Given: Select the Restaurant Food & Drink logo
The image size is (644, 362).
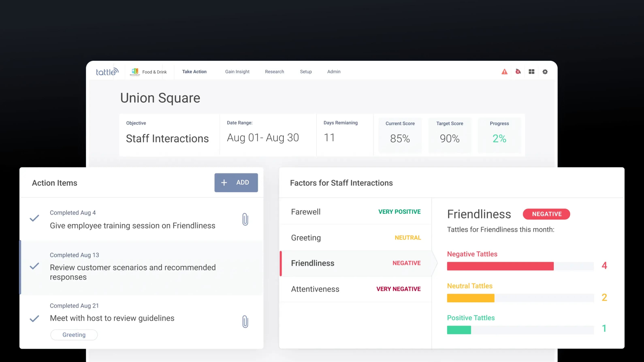Looking at the screenshot, I should pyautogui.click(x=135, y=72).
